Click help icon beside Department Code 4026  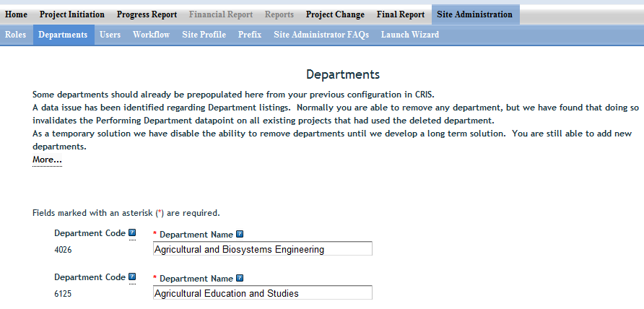click(132, 233)
